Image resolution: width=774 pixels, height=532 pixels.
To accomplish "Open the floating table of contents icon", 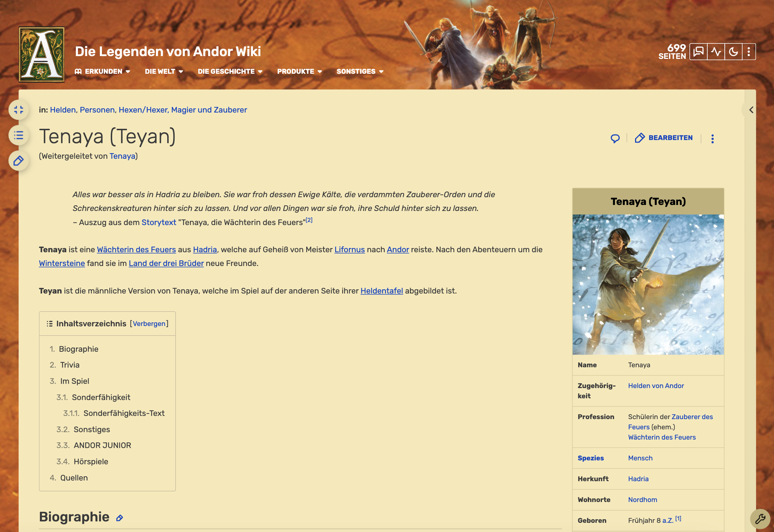I will (x=18, y=135).
